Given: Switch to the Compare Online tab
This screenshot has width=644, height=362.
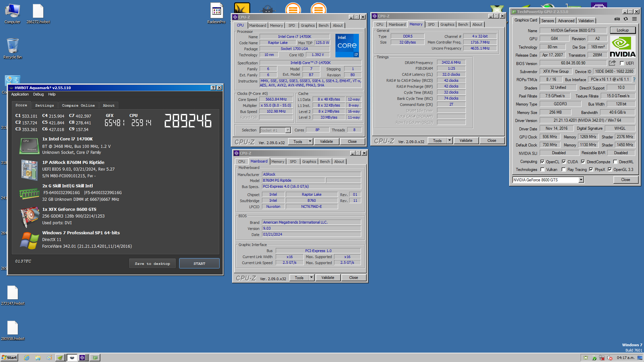Looking at the screenshot, I should coord(78,105).
